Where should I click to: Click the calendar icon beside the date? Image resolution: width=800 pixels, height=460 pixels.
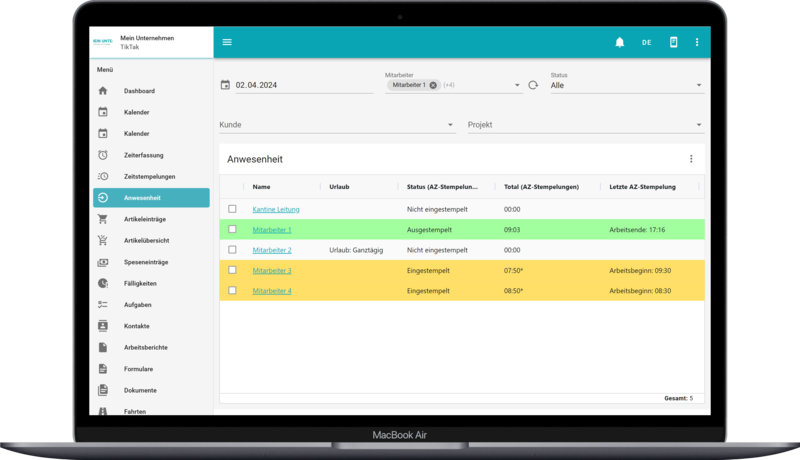point(225,85)
